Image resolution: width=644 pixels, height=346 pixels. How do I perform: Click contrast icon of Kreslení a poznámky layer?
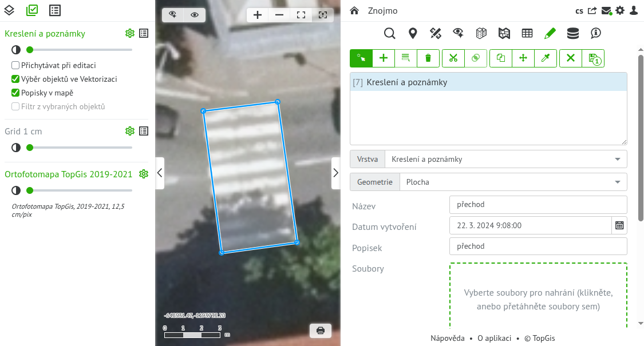click(16, 50)
